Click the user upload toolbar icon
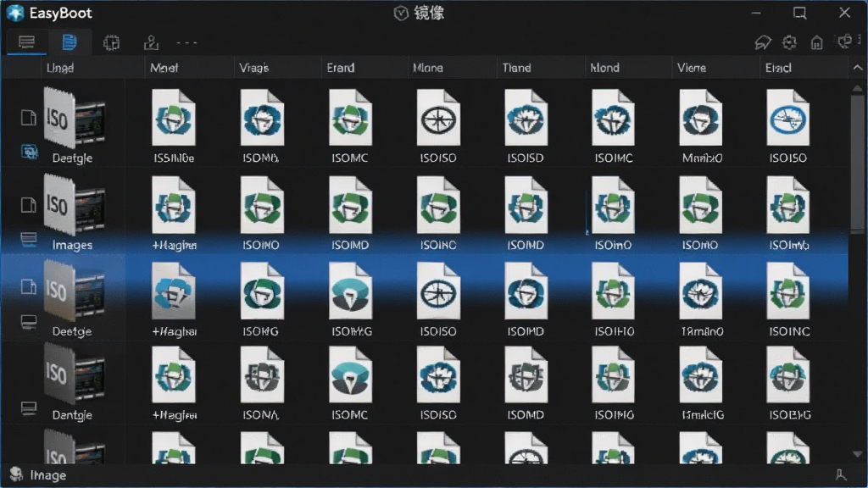This screenshot has width=868, height=488. click(x=151, y=42)
